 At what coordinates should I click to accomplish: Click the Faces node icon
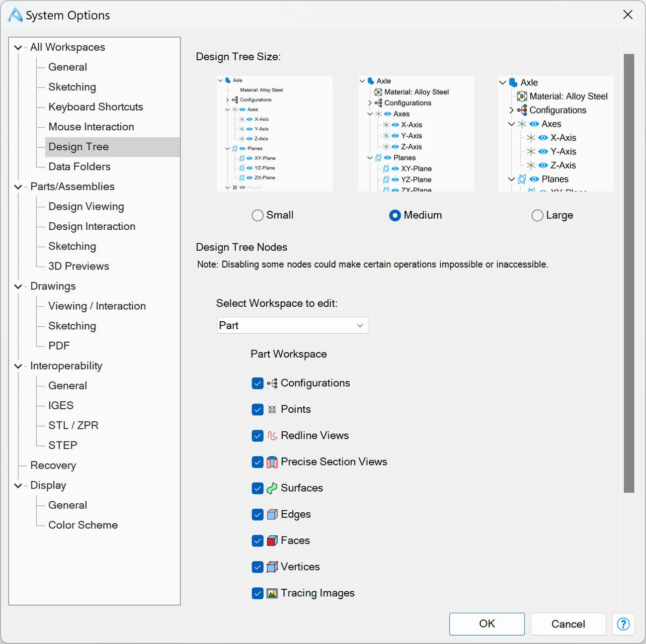click(272, 541)
